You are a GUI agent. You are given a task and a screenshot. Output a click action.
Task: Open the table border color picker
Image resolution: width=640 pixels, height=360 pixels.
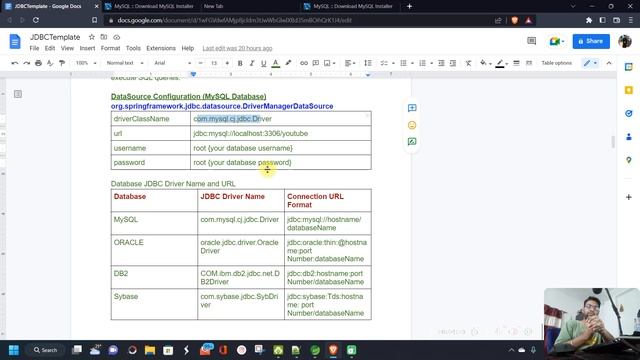click(501, 63)
